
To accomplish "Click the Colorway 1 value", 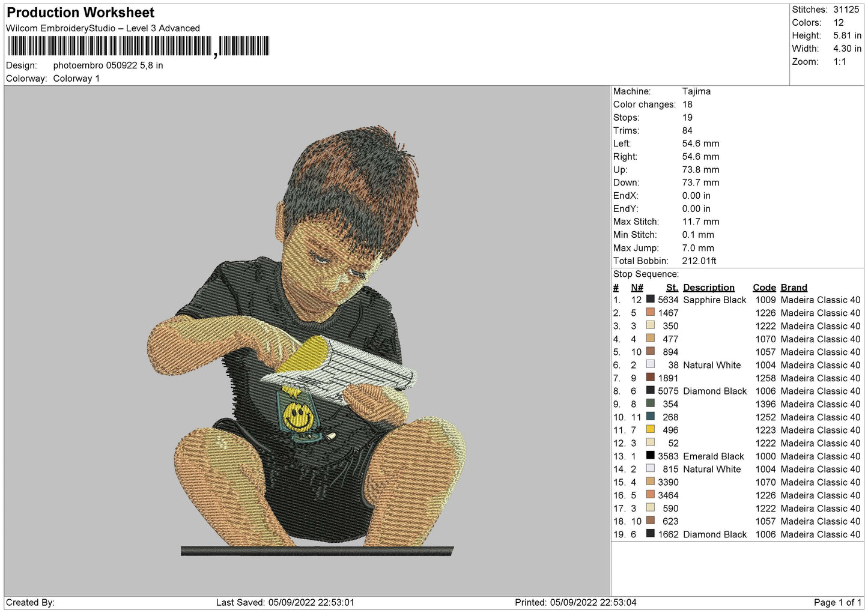I will coord(76,79).
